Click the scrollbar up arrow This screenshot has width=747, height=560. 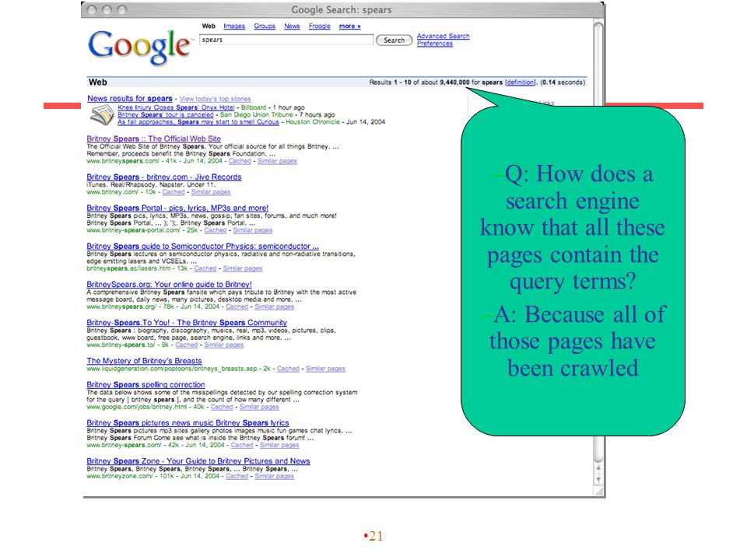coord(598,468)
